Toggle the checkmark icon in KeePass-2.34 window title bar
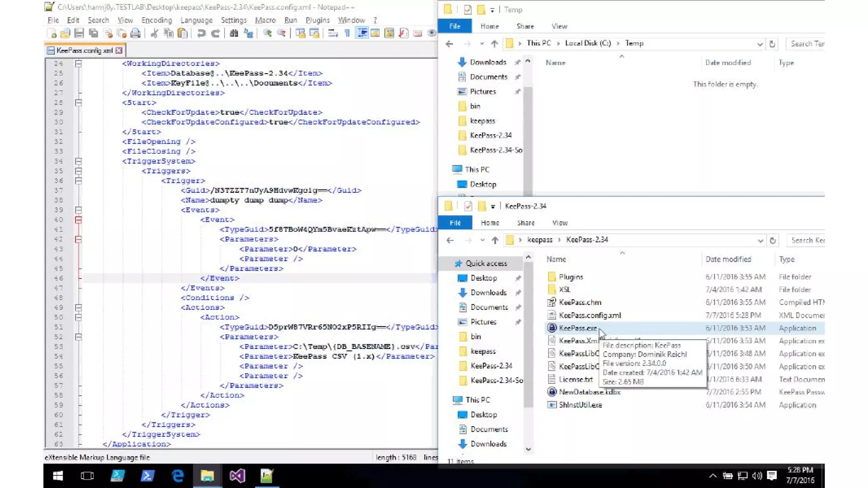868x488 pixels. coord(468,206)
